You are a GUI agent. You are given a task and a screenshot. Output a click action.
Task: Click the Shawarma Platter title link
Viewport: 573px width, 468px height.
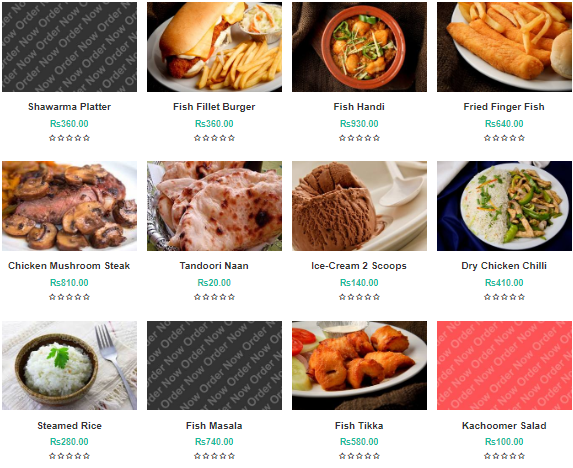(x=69, y=107)
